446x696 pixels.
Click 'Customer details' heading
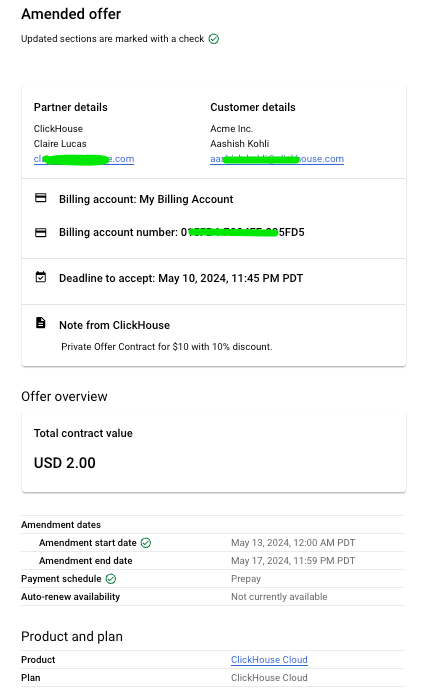[x=253, y=107]
